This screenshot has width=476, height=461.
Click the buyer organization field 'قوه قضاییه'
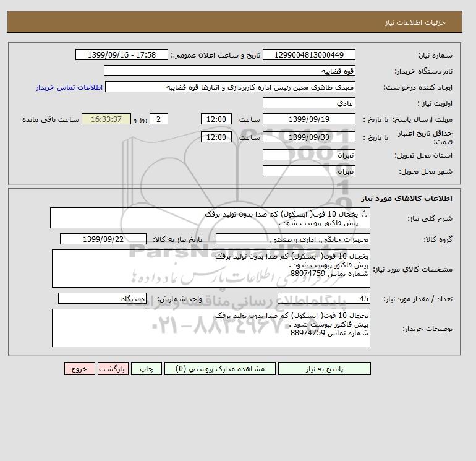coord(229,71)
